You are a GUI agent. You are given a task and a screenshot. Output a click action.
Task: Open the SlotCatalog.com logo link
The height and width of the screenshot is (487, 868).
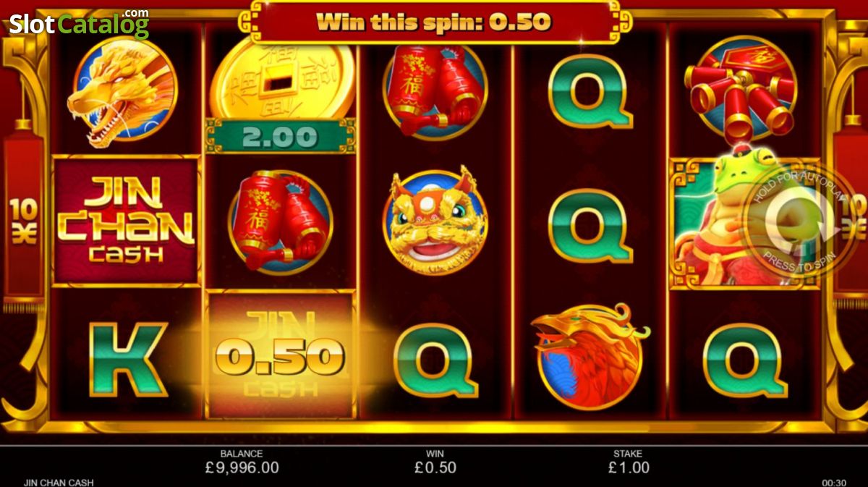79,23
